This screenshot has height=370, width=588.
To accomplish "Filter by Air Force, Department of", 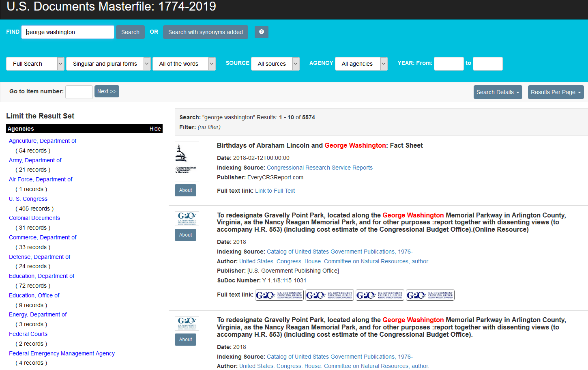I will (41, 179).
